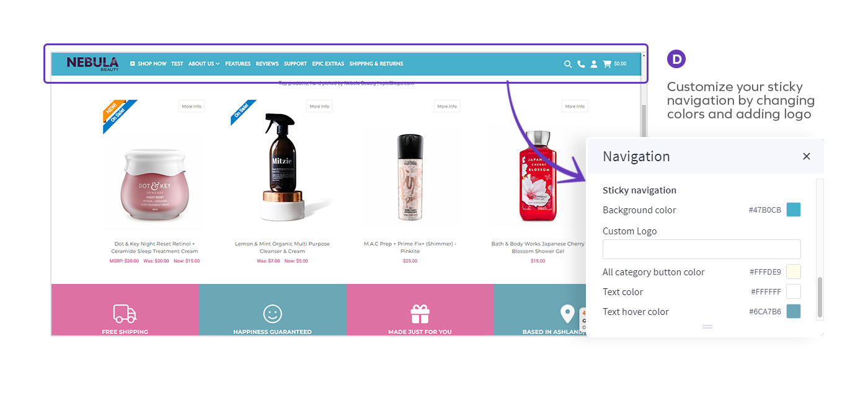Open the user account icon
Image resolution: width=868 pixels, height=403 pixels.
[594, 64]
